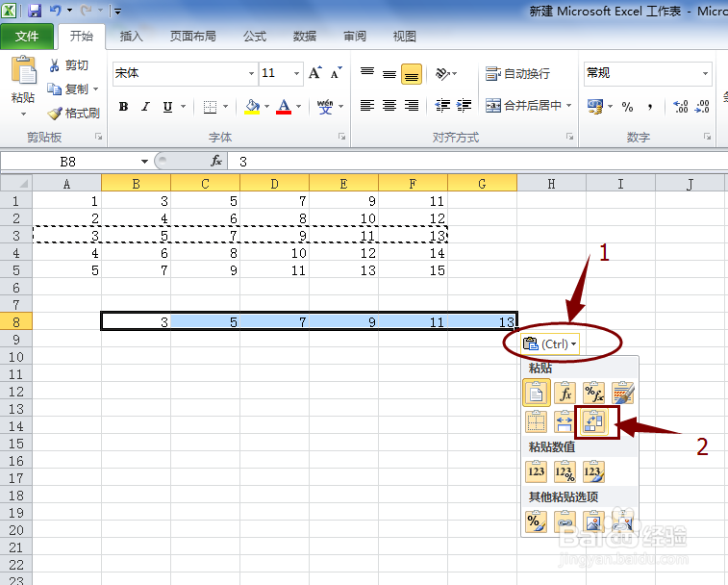
Task: Choose paste Values 123 option
Action: (x=537, y=471)
